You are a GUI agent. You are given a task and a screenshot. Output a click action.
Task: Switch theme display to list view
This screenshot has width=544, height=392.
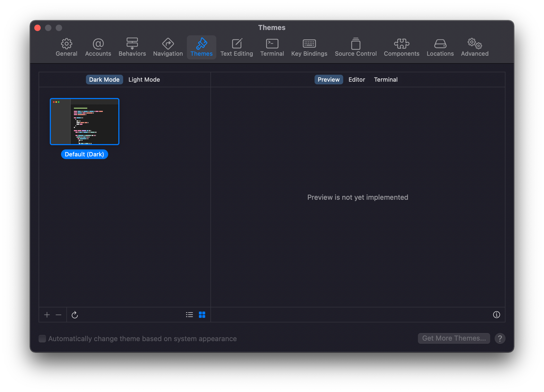click(x=189, y=315)
